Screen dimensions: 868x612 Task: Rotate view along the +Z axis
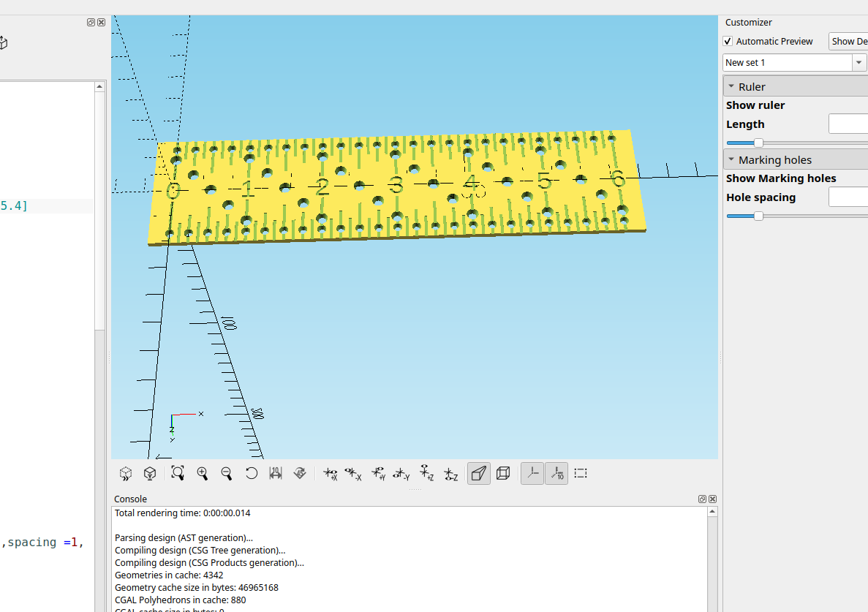click(426, 473)
